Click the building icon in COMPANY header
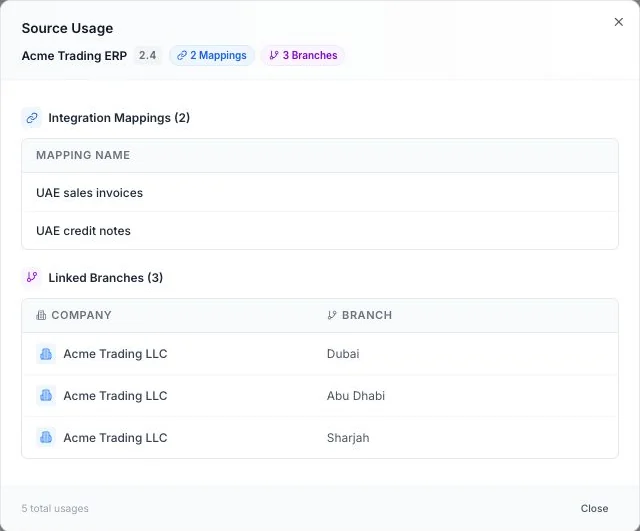This screenshot has height=531, width=640. point(41,315)
